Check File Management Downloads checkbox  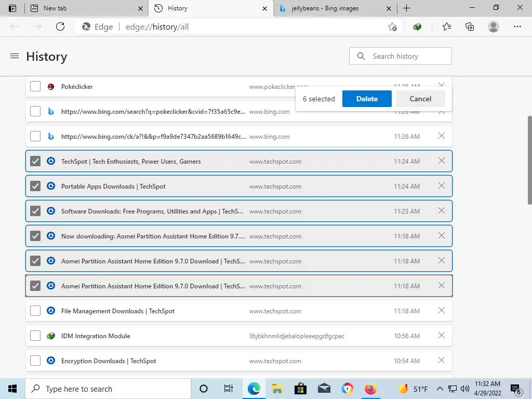coord(35,311)
